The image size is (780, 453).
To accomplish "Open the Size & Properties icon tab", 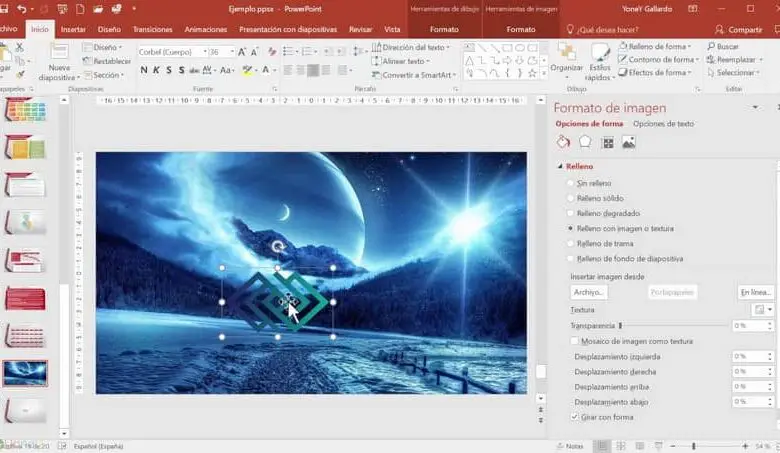I will [607, 142].
